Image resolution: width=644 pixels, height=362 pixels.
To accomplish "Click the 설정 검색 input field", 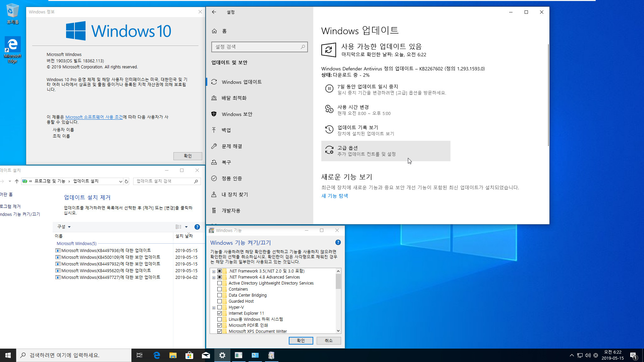I will tap(259, 47).
